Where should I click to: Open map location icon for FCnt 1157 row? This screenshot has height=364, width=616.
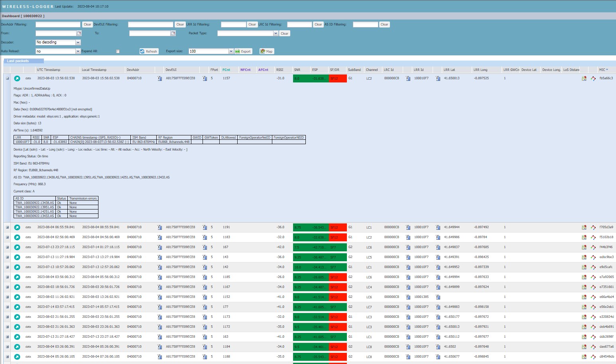pyautogui.click(x=584, y=78)
